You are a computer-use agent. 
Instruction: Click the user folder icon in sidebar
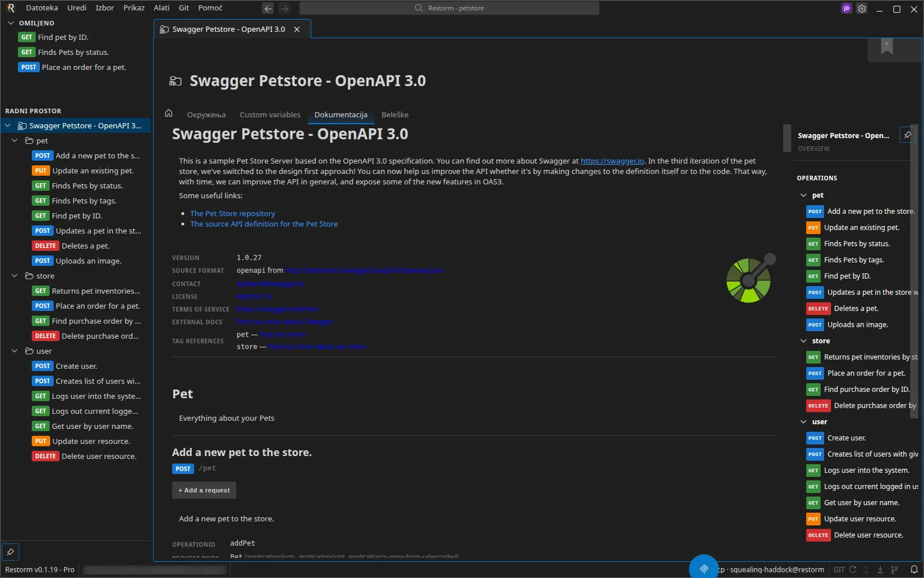[x=29, y=351]
